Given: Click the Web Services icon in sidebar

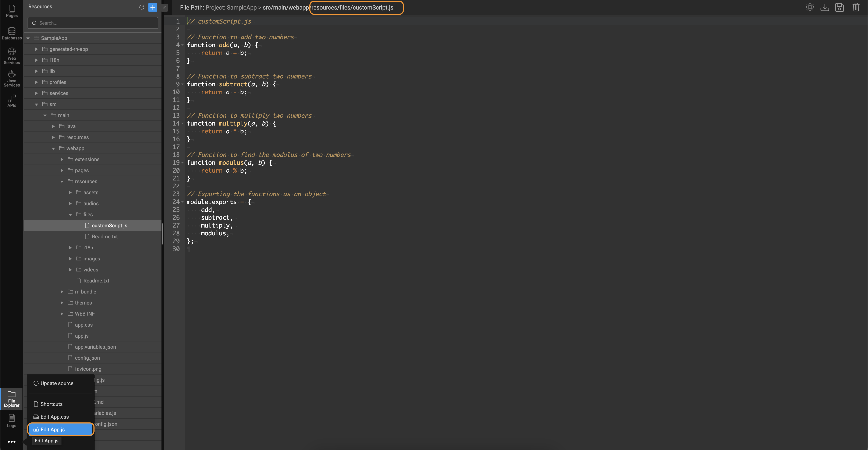Looking at the screenshot, I should [x=11, y=56].
